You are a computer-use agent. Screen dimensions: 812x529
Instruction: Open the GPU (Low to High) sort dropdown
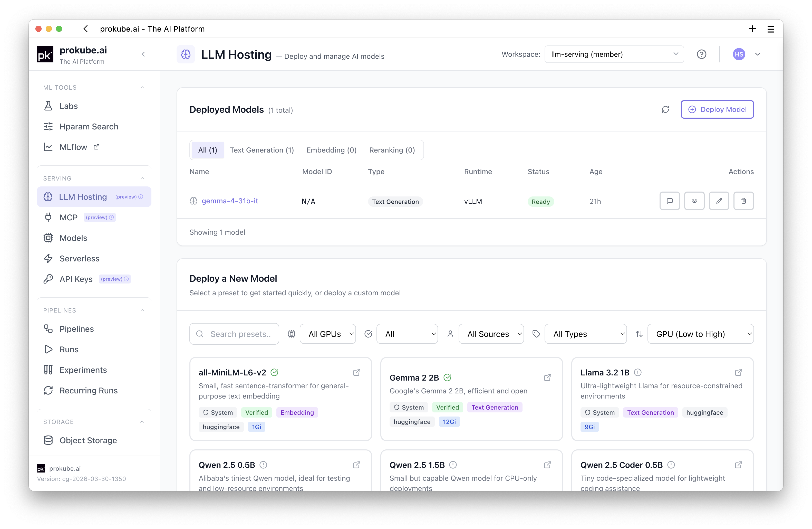(700, 334)
